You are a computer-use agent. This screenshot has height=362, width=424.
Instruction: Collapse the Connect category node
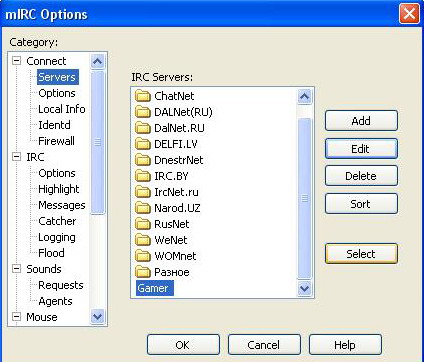click(x=16, y=61)
